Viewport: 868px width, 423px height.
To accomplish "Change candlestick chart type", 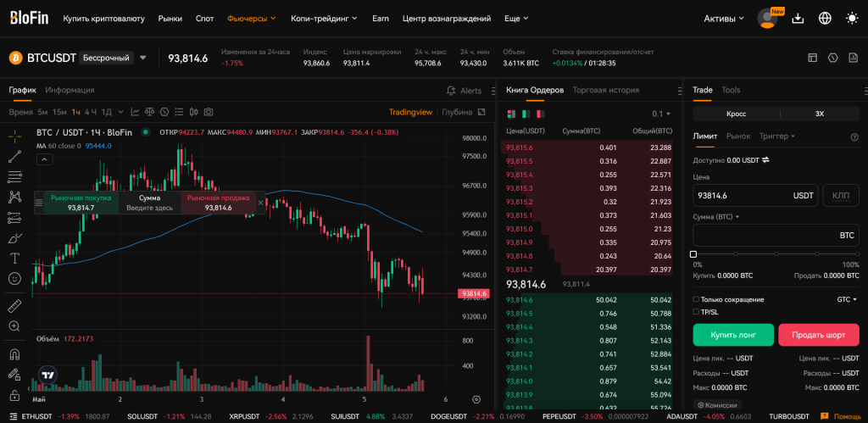I will point(194,112).
